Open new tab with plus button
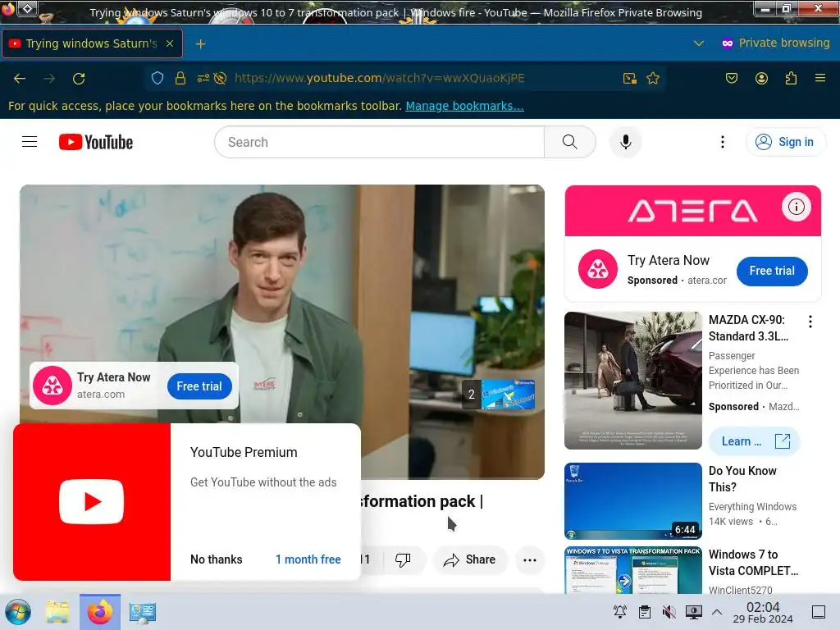 tap(200, 44)
